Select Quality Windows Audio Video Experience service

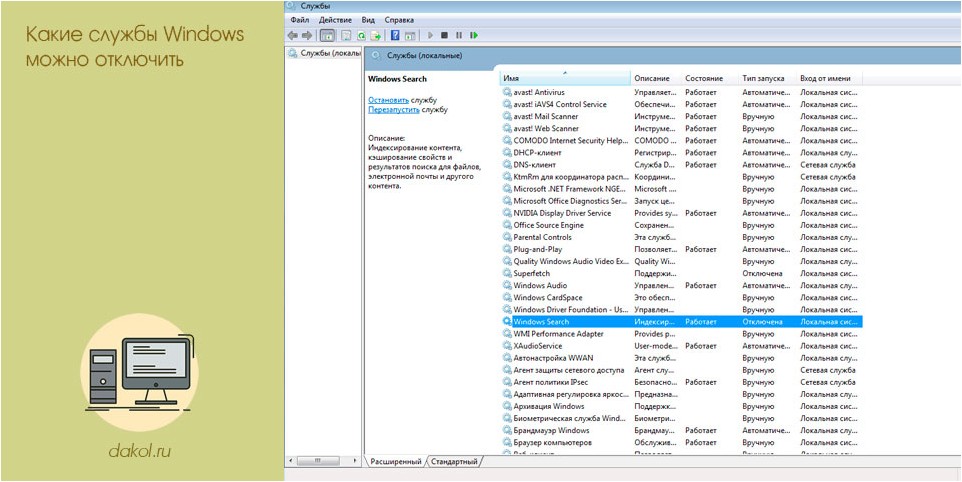click(682, 261)
